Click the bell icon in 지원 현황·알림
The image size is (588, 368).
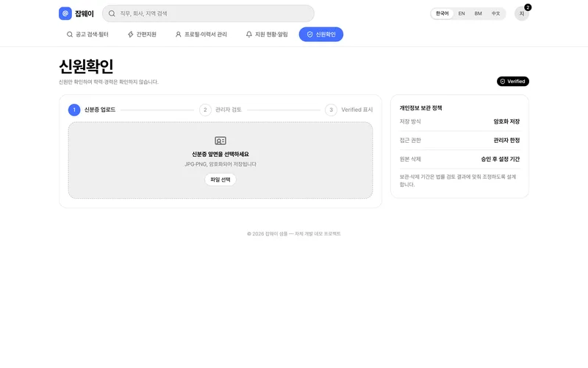pos(249,34)
